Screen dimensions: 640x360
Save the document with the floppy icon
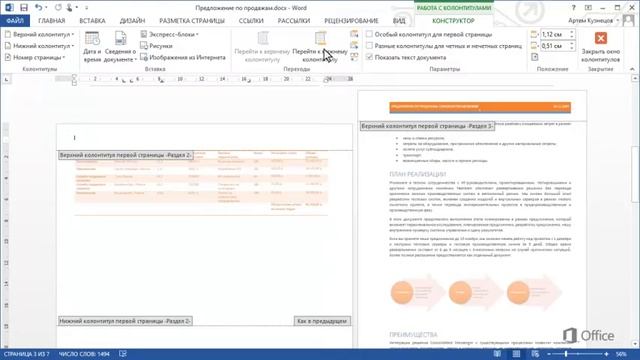pyautogui.click(x=24, y=8)
